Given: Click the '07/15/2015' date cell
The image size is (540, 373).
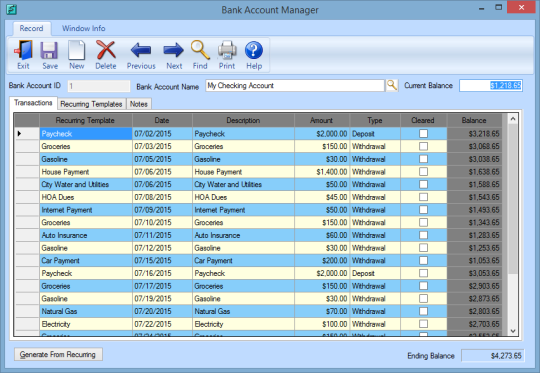Looking at the screenshot, I should point(162,261).
